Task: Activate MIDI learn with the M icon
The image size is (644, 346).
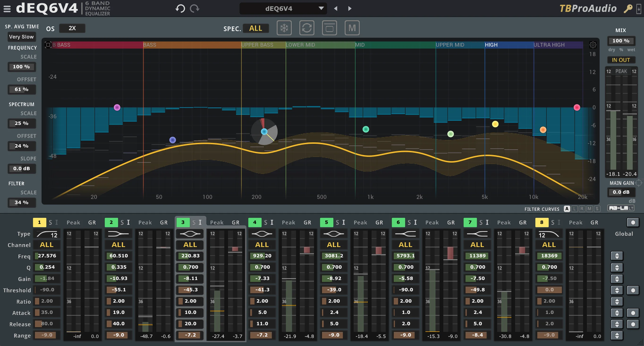Action: (x=352, y=28)
